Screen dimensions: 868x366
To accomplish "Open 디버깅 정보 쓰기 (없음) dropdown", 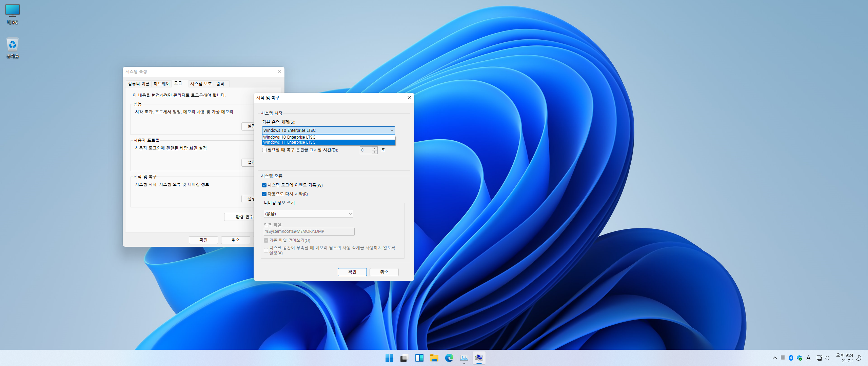I will 308,214.
